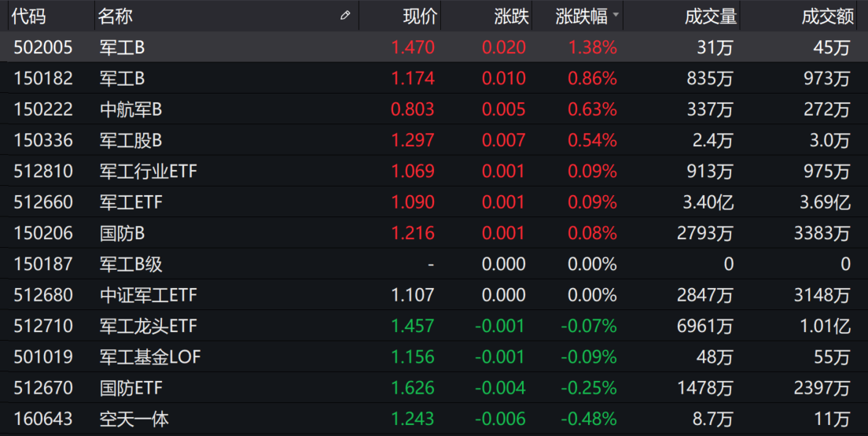Click the 成交额 column header
868x436 pixels.
pos(826,16)
